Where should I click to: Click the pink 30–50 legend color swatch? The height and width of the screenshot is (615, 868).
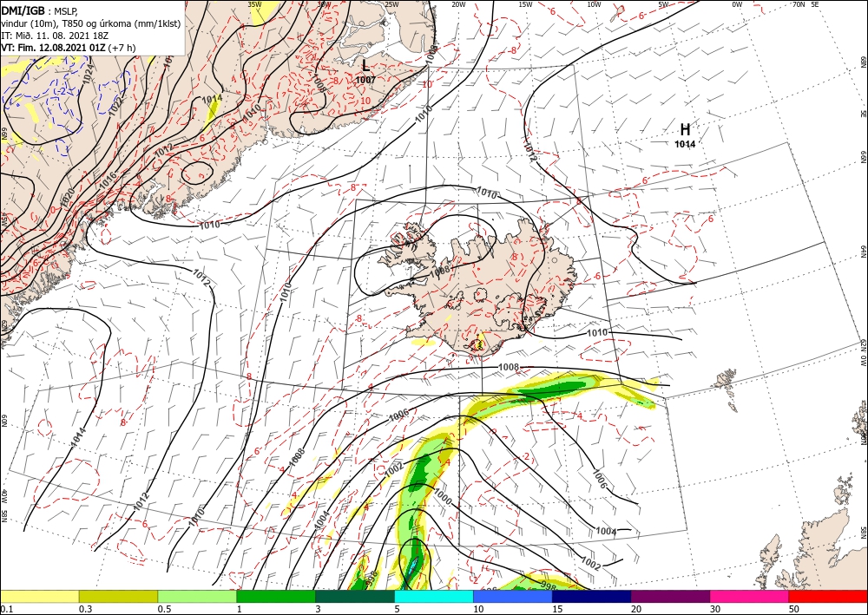point(750,596)
